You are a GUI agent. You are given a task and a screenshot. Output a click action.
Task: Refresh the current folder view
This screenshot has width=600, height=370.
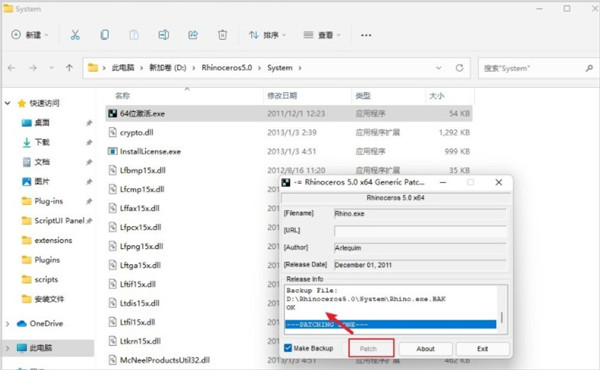click(459, 68)
